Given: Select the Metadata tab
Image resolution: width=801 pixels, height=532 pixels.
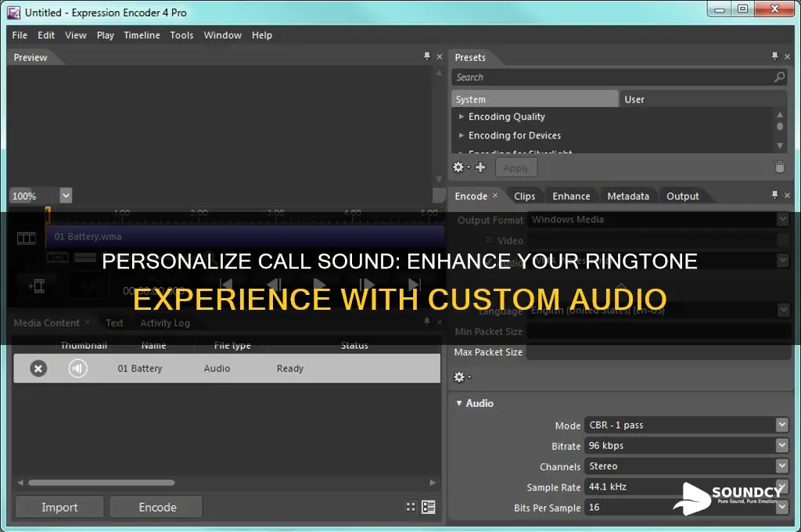Looking at the screenshot, I should [628, 196].
